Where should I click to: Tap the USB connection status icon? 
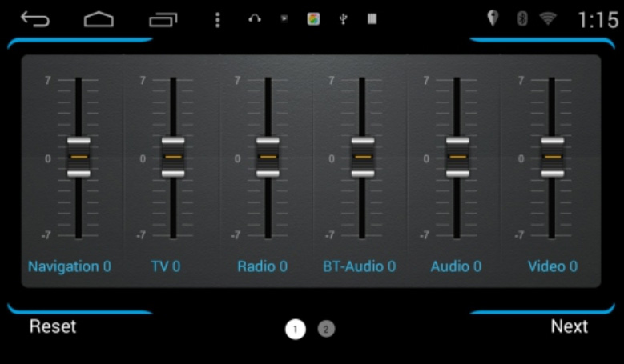pos(343,19)
